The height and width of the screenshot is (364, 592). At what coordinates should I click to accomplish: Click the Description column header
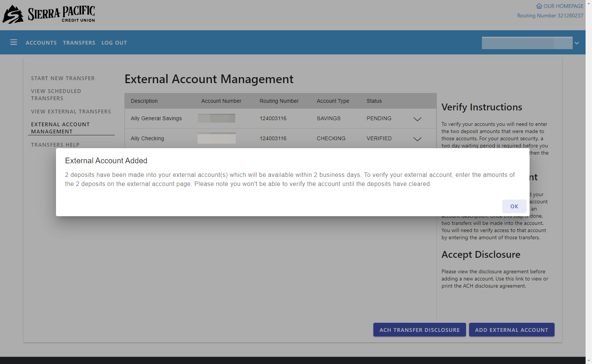click(144, 101)
